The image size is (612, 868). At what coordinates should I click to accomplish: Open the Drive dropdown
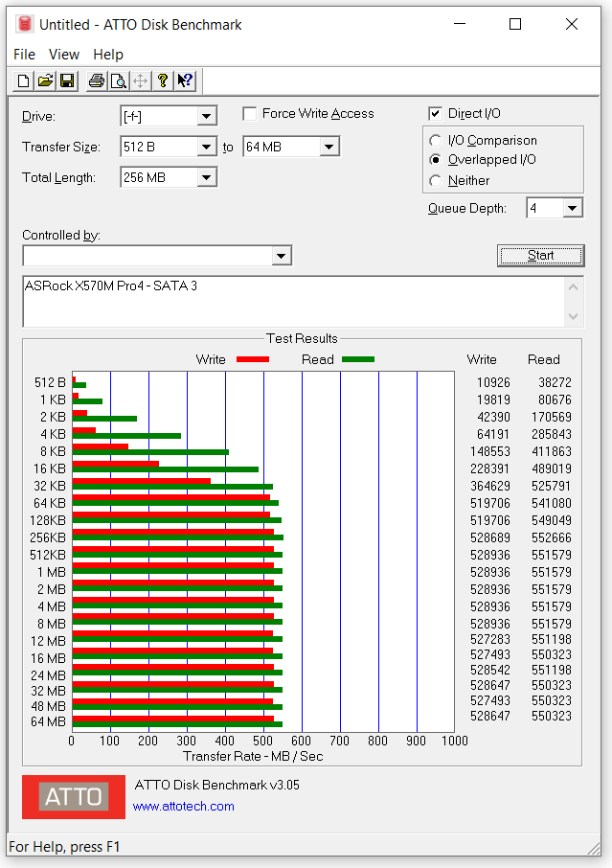tap(207, 116)
